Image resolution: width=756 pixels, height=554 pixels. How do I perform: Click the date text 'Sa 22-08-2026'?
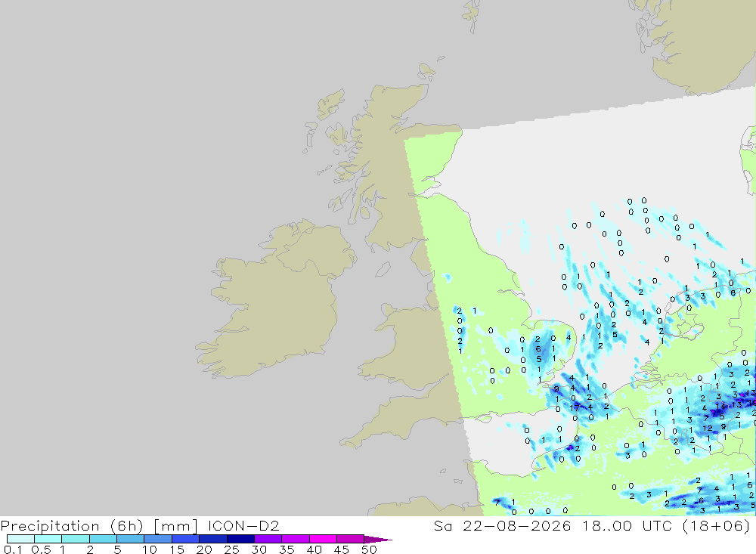click(x=502, y=525)
